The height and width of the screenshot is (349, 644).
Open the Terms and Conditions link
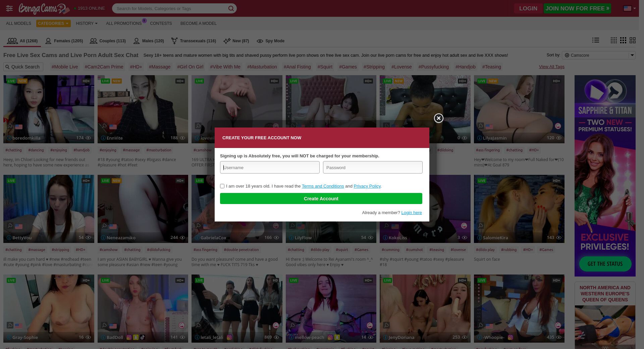(323, 186)
